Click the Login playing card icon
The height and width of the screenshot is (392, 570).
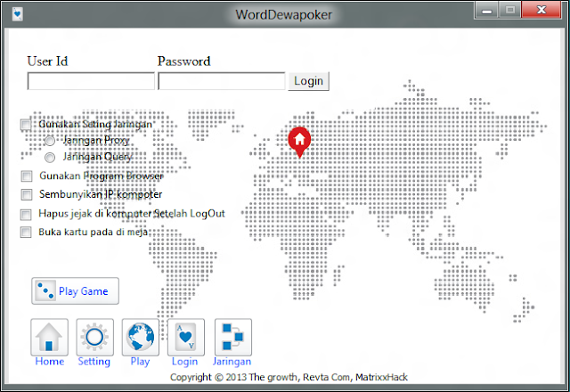point(186,337)
